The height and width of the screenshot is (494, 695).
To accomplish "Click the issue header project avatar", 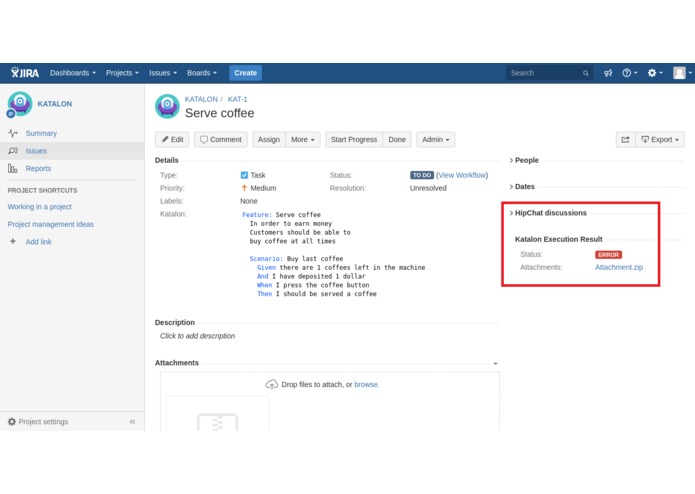I will point(167,106).
